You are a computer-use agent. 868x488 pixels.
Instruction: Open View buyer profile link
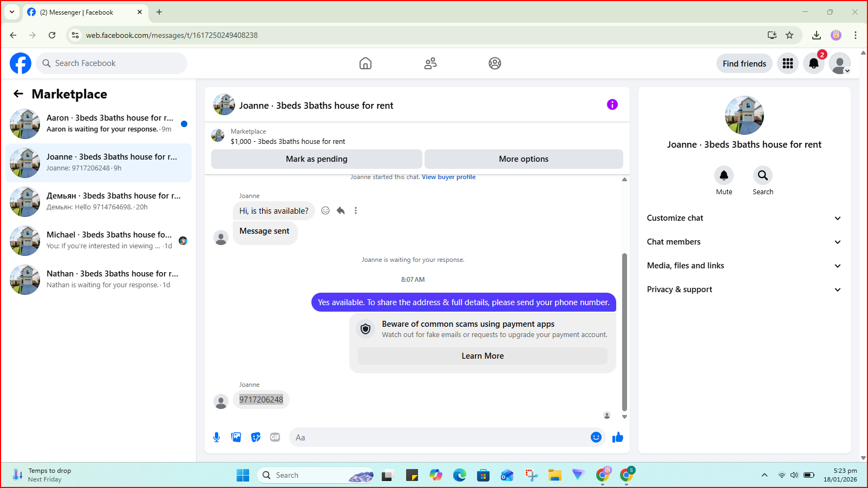click(x=449, y=177)
